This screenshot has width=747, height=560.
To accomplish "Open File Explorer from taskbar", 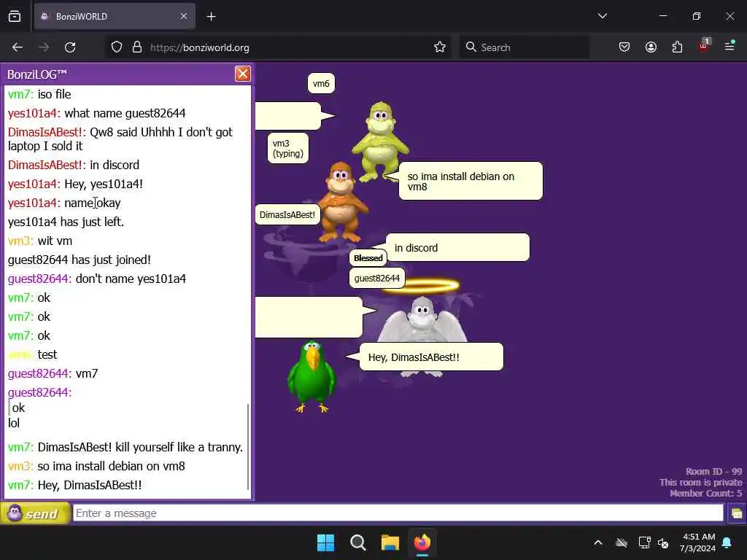I will (390, 542).
